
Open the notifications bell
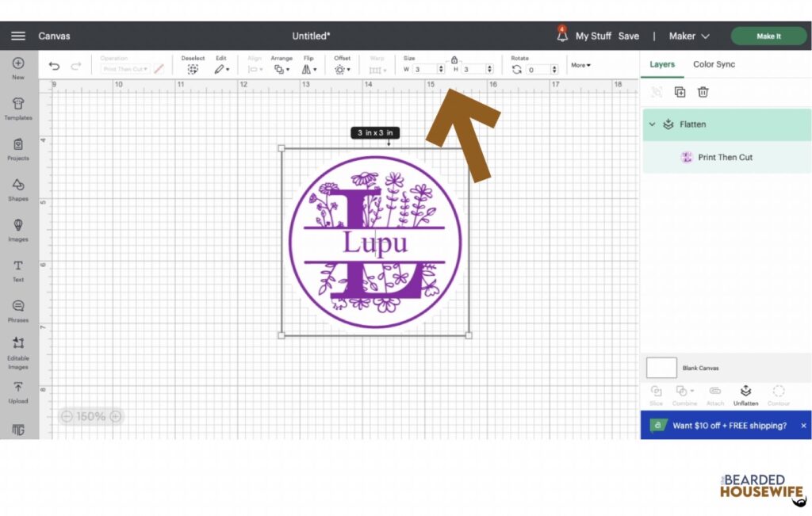(x=561, y=36)
